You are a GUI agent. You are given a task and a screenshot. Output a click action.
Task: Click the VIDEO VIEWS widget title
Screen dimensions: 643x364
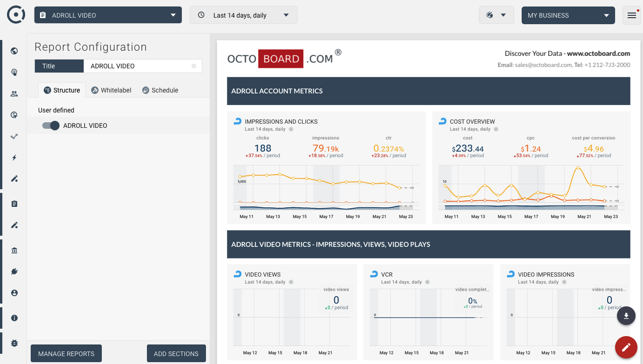coord(263,275)
